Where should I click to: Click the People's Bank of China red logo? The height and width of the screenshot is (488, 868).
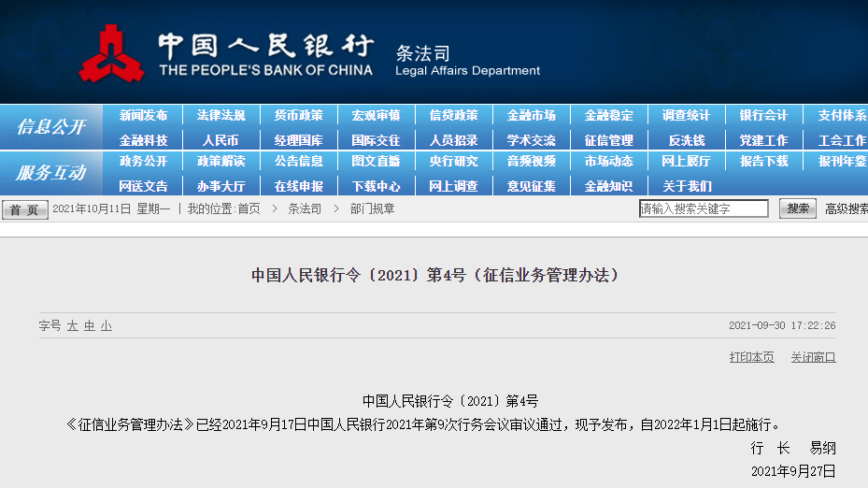[x=111, y=53]
